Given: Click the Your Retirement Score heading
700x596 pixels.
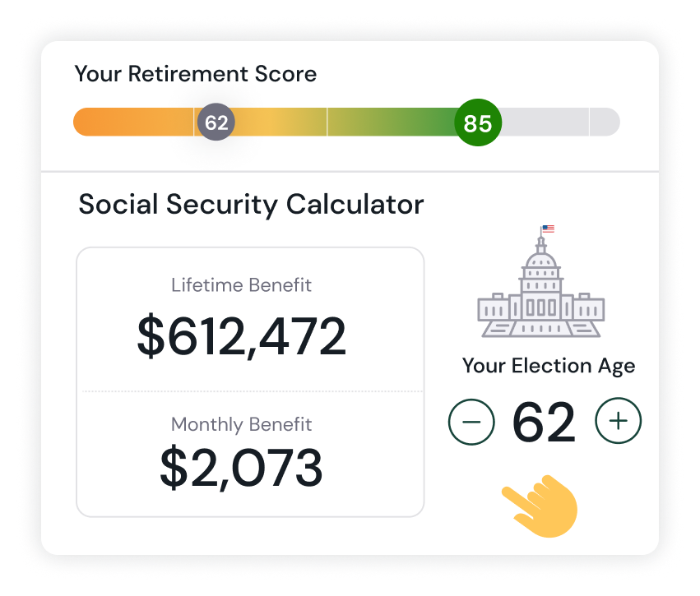Looking at the screenshot, I should tap(196, 74).
